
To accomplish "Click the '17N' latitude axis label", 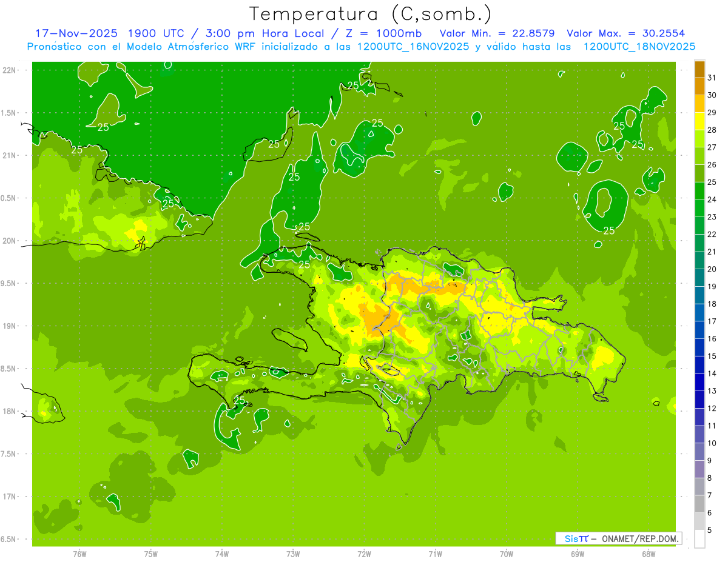I will pos(9,497).
